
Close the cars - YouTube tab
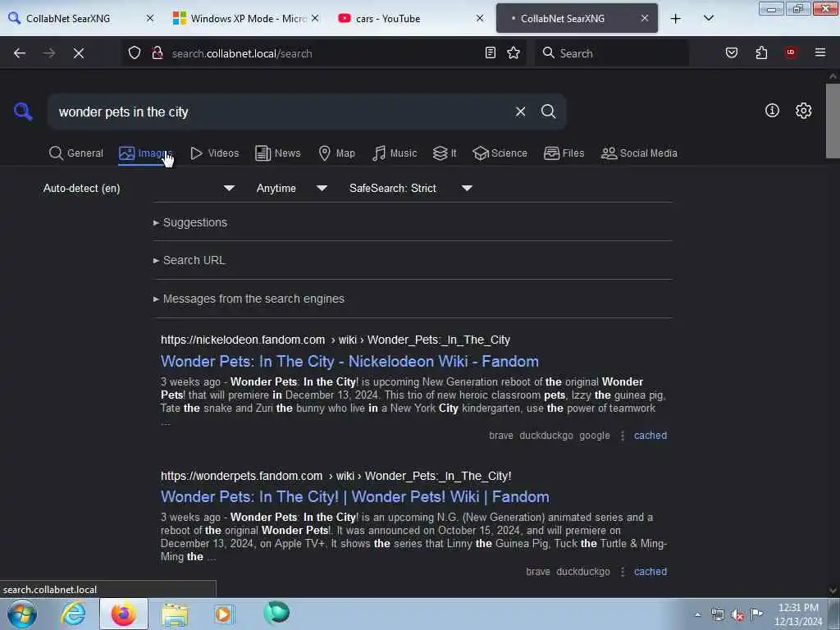coord(480,18)
